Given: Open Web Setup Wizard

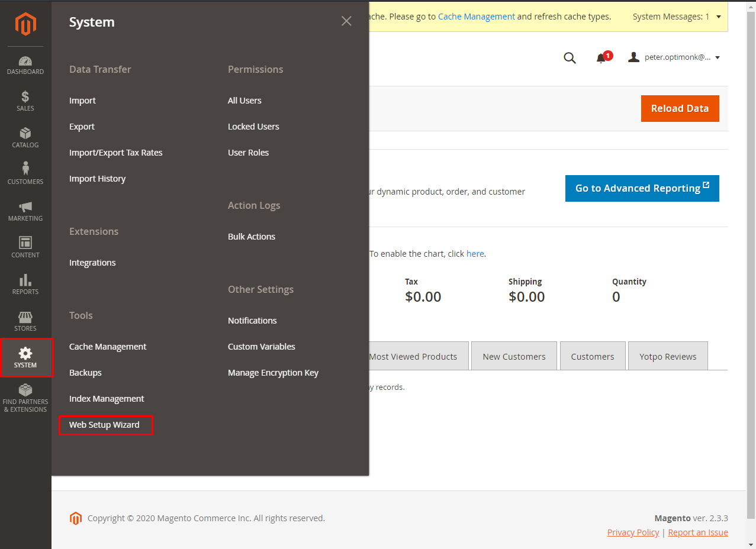Looking at the screenshot, I should 104,425.
